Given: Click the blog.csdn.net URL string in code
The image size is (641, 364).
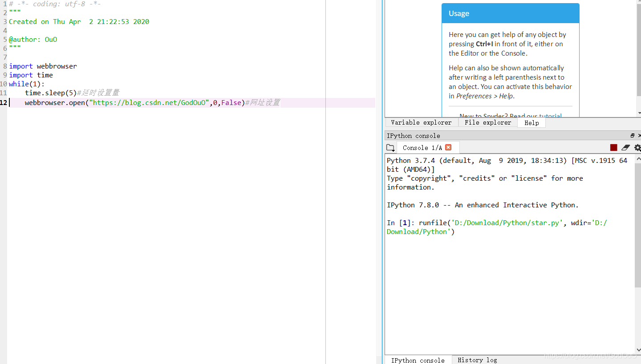Looking at the screenshot, I should tap(149, 103).
